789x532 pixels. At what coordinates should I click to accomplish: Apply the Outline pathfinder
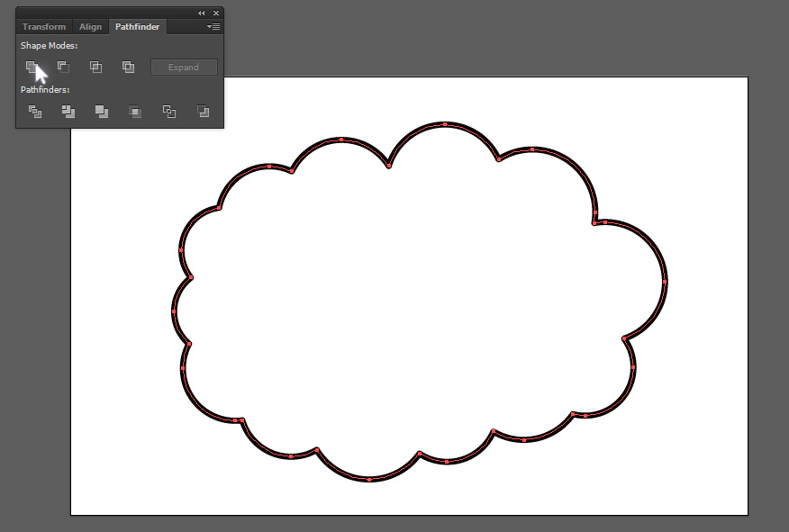[169, 111]
